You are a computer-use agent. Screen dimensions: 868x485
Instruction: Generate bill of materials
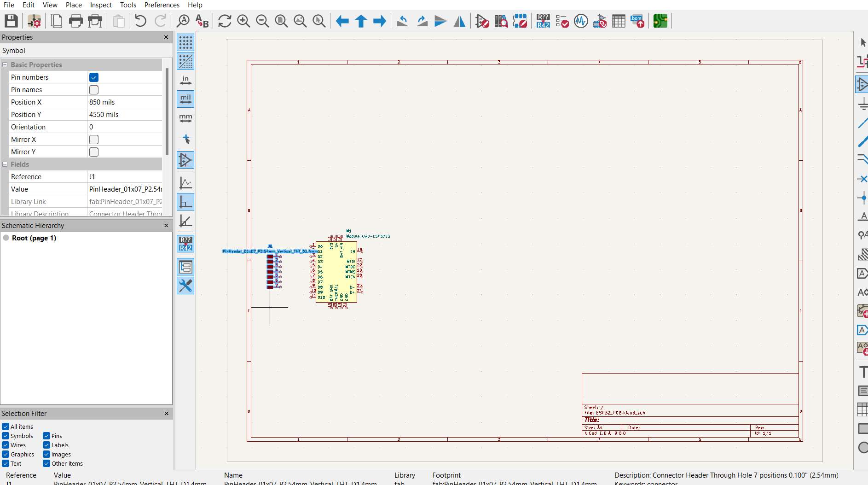pyautogui.click(x=637, y=21)
